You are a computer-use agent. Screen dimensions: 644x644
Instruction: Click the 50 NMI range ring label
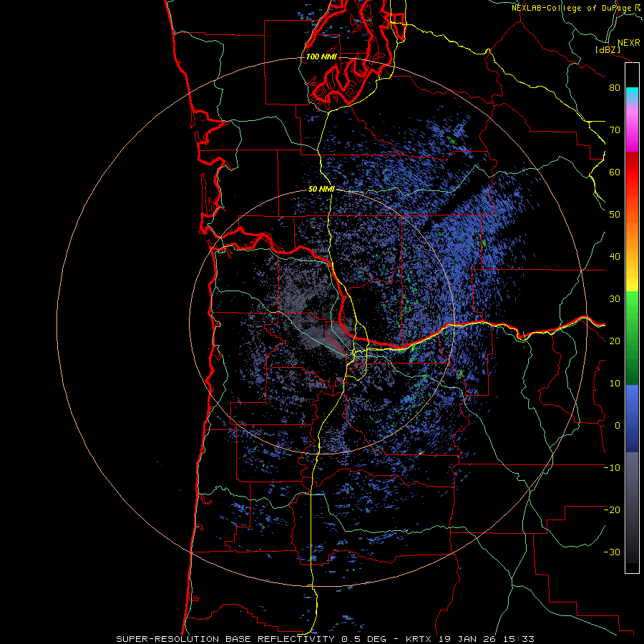click(x=321, y=189)
